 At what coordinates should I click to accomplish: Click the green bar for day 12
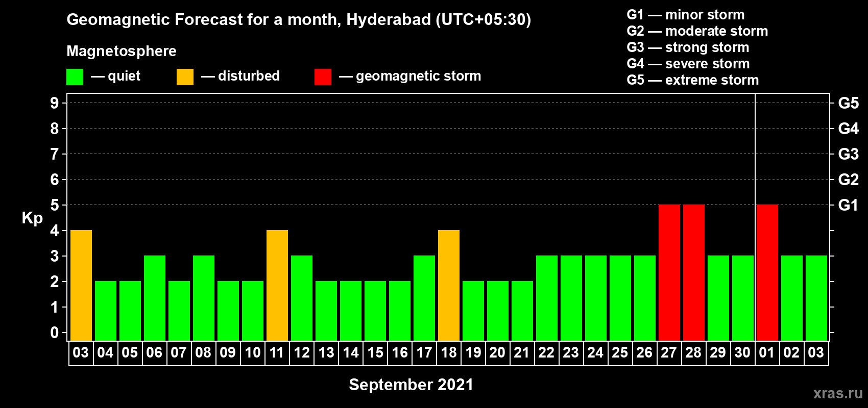pos(302,298)
